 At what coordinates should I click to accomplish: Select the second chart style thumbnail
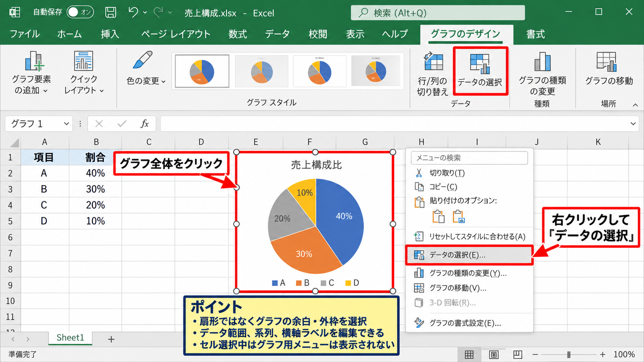262,71
